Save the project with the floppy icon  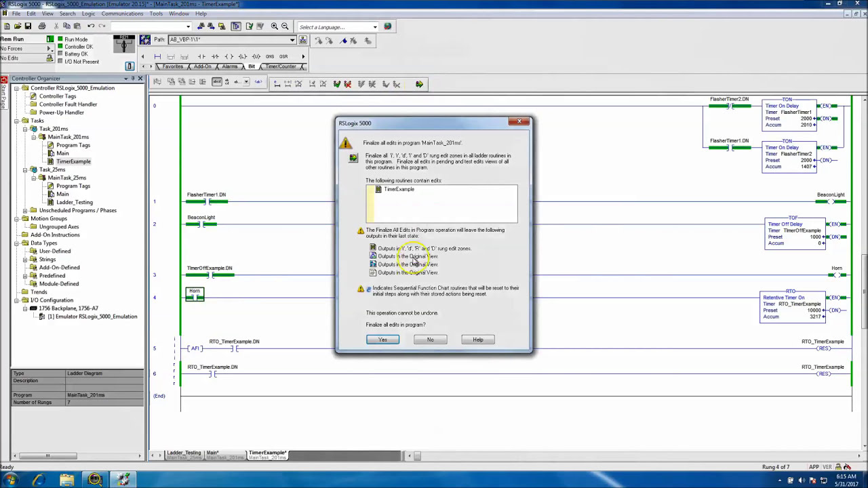28,26
